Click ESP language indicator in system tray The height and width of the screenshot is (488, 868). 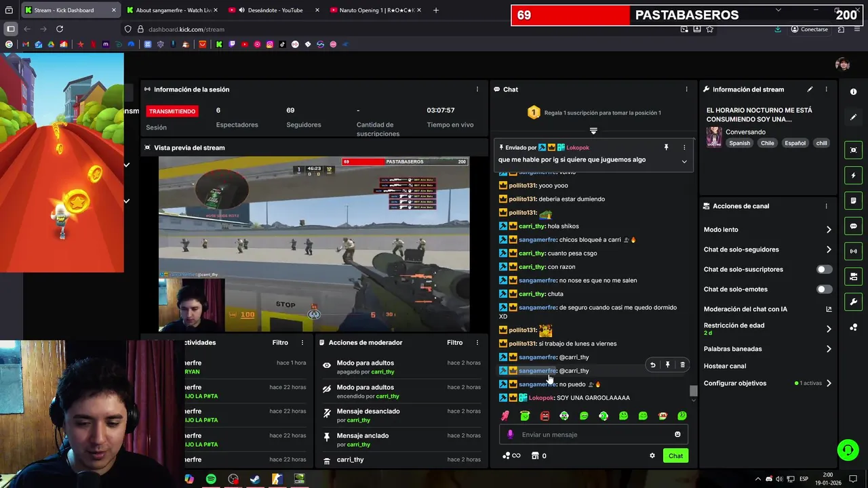click(x=804, y=479)
